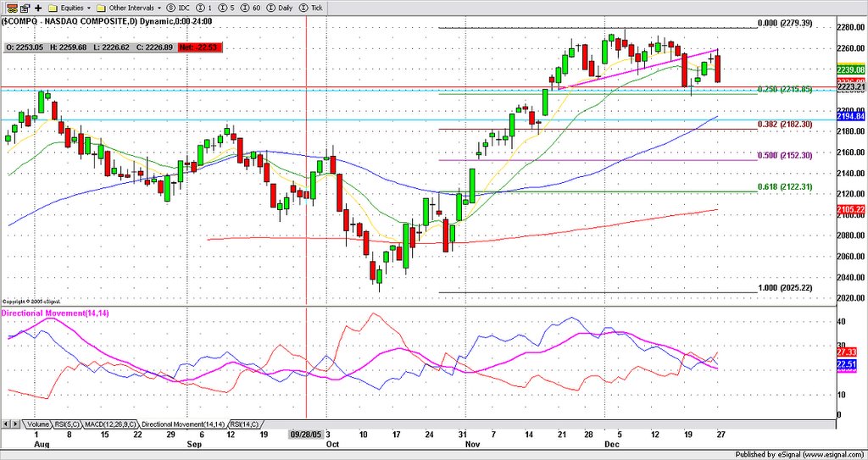Click the 09/28/05 date cursor label
Viewport: 868px width, 460px height.
tap(305, 435)
